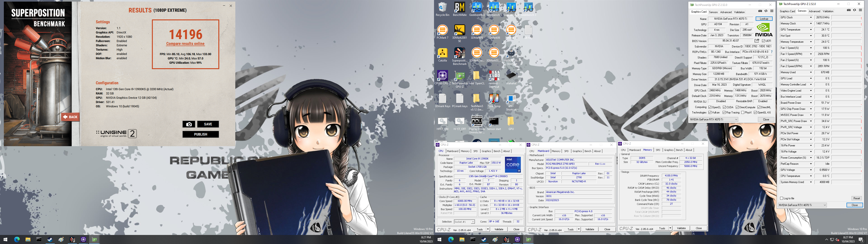Open the GPU folder on desktop
868x244 pixels.
511,123
